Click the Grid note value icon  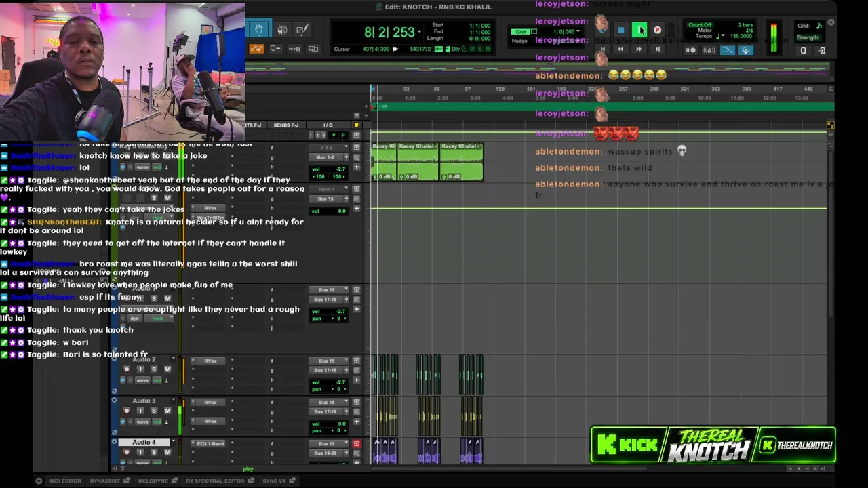[x=818, y=26]
